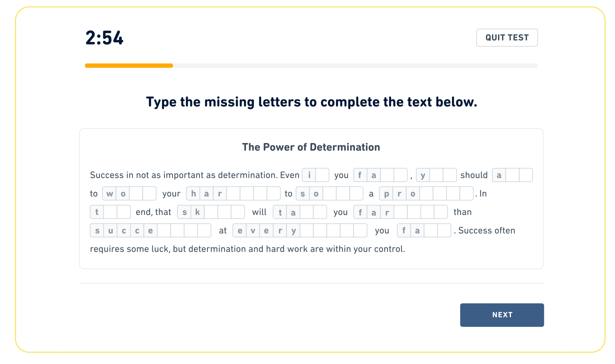Click the orange test progress bar
615x364 pixels.
pos(129,66)
